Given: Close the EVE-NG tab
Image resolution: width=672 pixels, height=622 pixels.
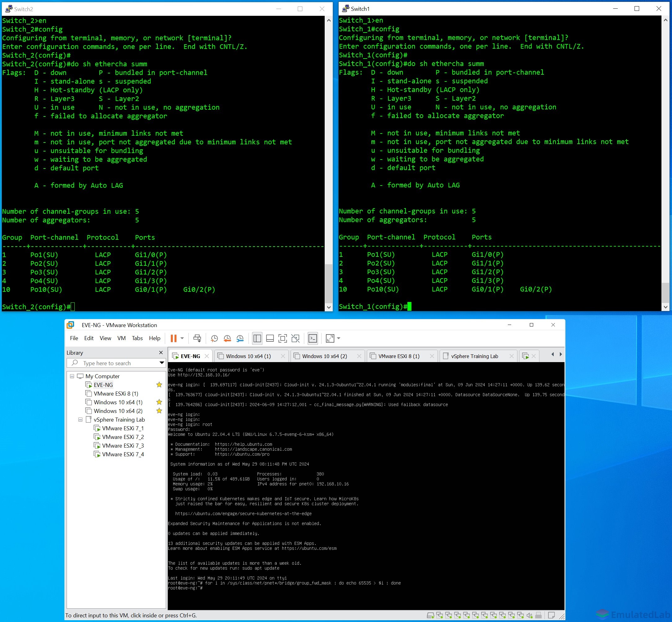Looking at the screenshot, I should point(207,356).
